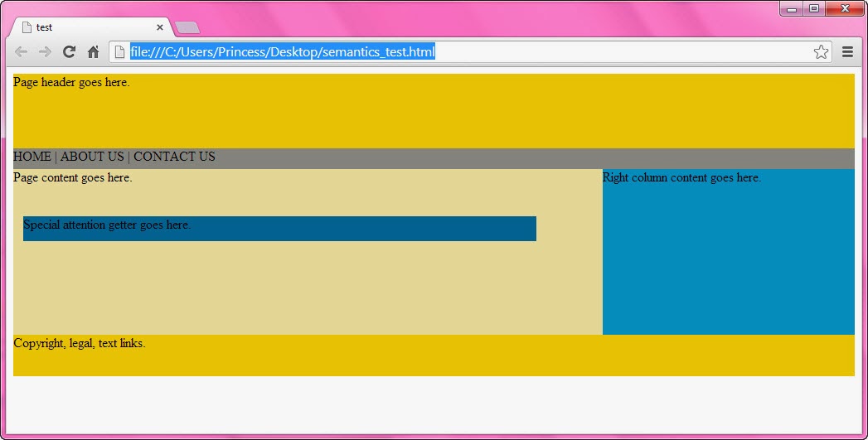Close the 'test' tab
Viewport: 868px width, 440px height.
tap(159, 27)
